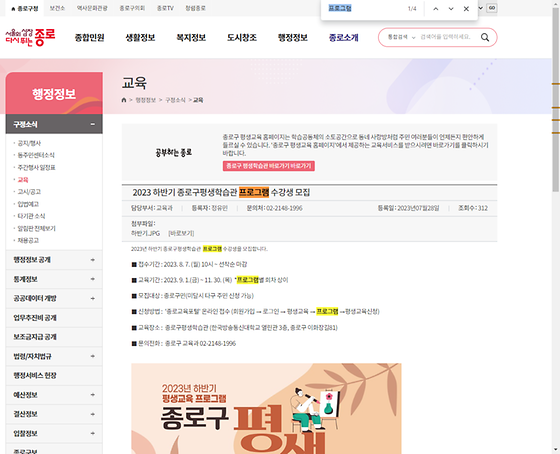This screenshot has height=454, width=560.
Task: Open 행정정보 main menu
Action: pos(292,38)
